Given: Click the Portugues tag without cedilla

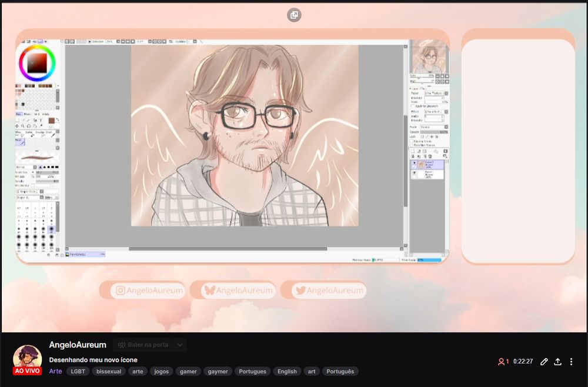Looking at the screenshot, I should [252, 371].
